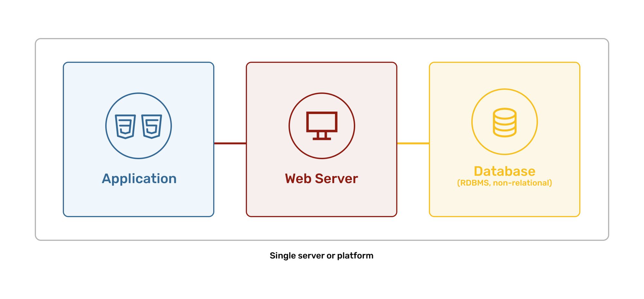
Task: Click the Application label text
Action: [138, 178]
